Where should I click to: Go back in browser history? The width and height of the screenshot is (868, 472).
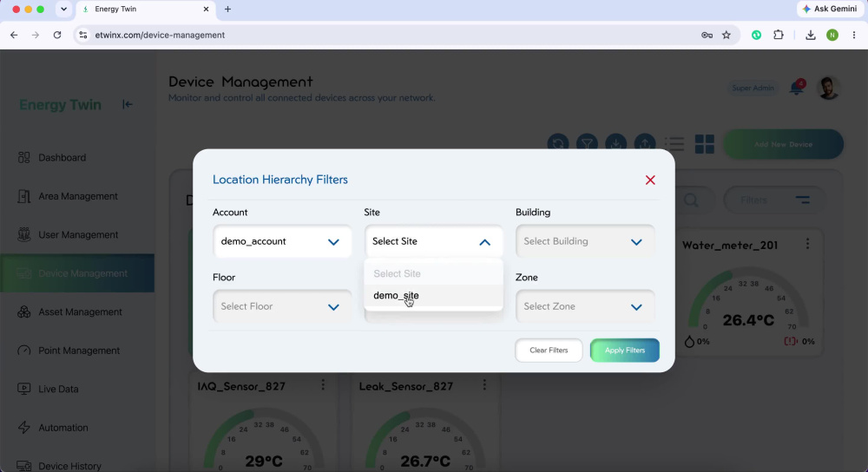pos(14,35)
